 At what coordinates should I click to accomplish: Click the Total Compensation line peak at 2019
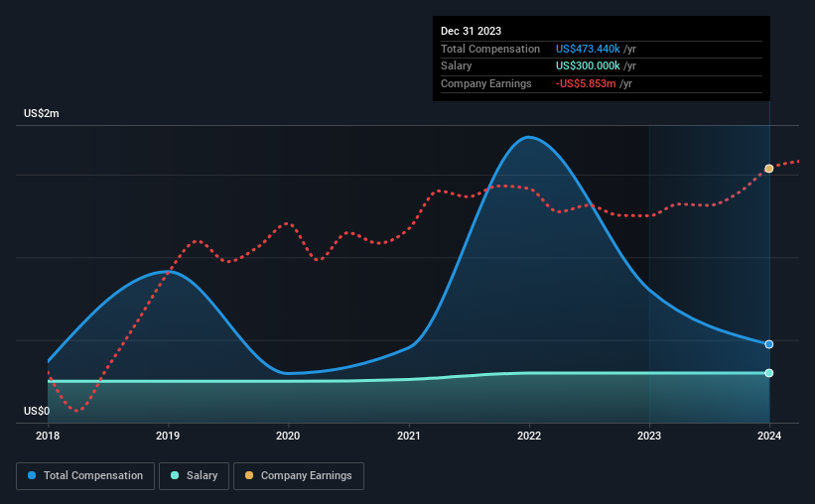[x=168, y=271]
